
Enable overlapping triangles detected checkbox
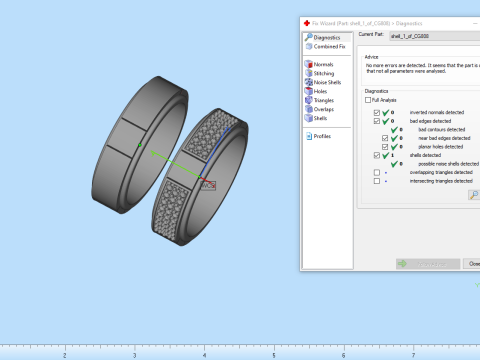tap(377, 173)
